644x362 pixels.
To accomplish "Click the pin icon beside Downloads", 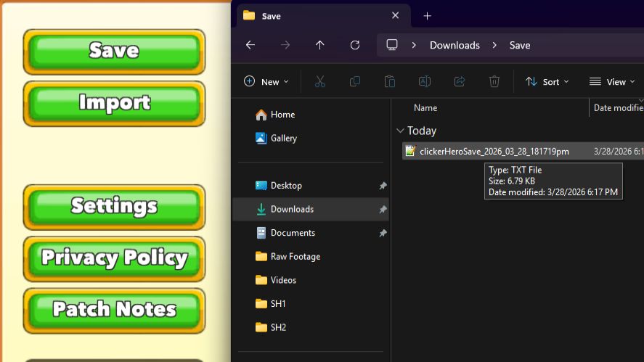I will click(x=383, y=210).
